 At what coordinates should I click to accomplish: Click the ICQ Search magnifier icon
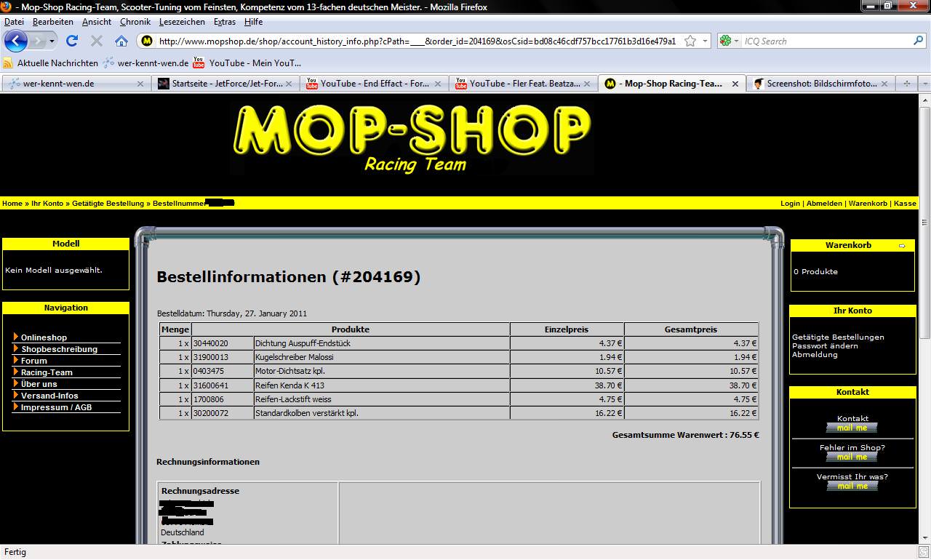coord(919,41)
